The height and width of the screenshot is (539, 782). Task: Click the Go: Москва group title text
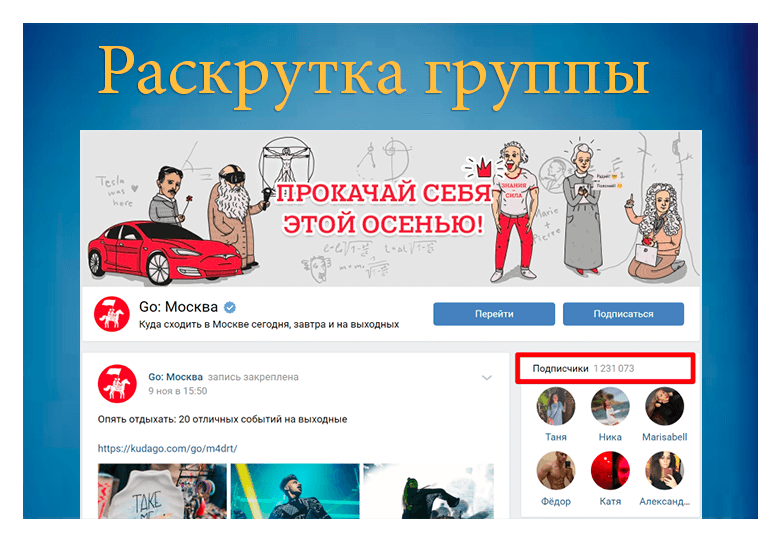pyautogui.click(x=178, y=307)
